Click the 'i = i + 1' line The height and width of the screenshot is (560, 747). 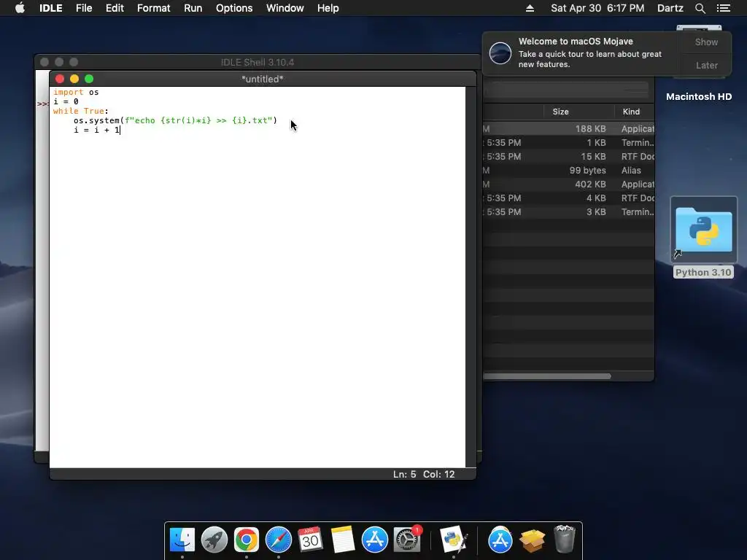click(x=97, y=130)
